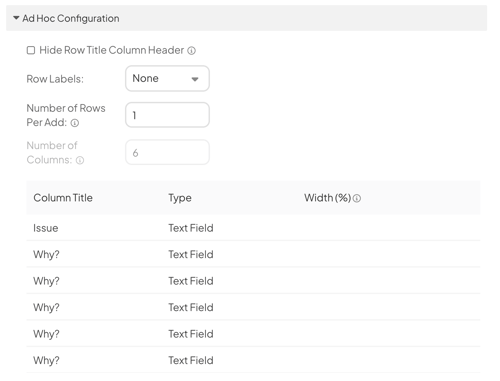Collapse the Ad Hoc Configuration section
Screen dimensions: 500x381
pos(16,18)
